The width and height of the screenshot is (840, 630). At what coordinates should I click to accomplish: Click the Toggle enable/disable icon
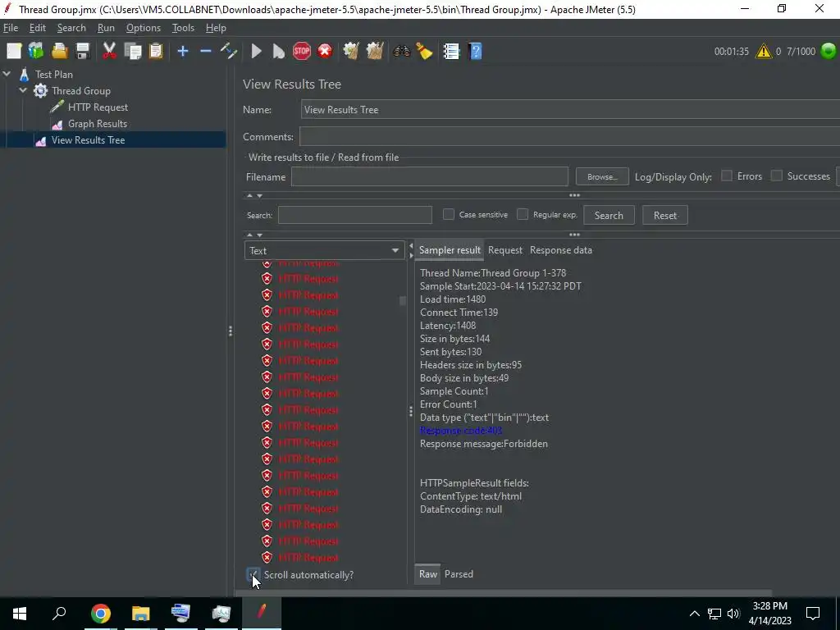229,51
